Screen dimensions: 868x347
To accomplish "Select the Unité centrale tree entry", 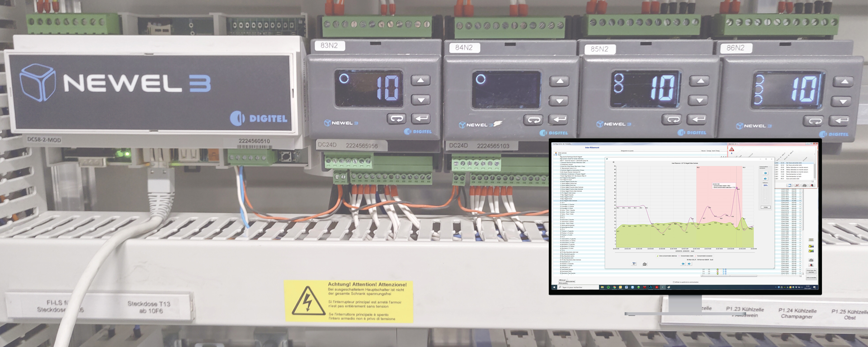I will point(562,153).
